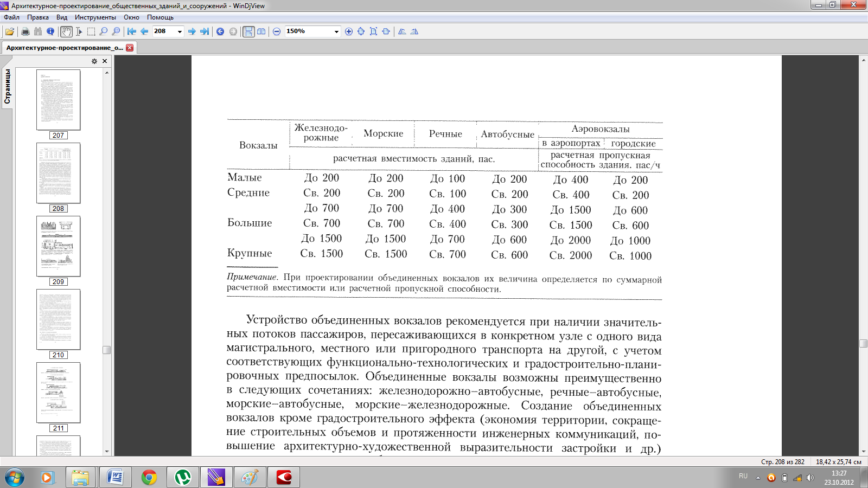Open Google Chrome from the taskbar

point(149,477)
